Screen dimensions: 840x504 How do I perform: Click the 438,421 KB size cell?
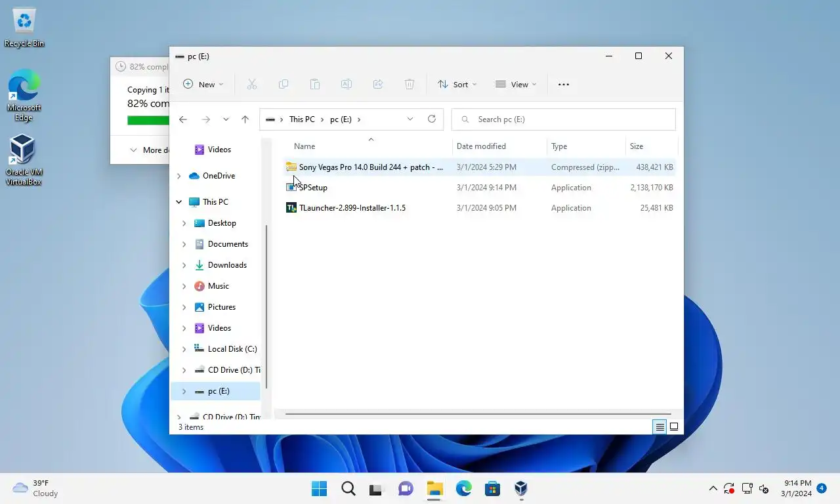(654, 167)
